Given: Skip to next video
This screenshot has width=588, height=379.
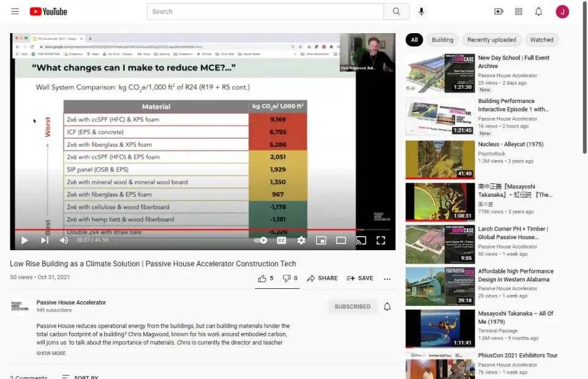Looking at the screenshot, I should pos(45,240).
